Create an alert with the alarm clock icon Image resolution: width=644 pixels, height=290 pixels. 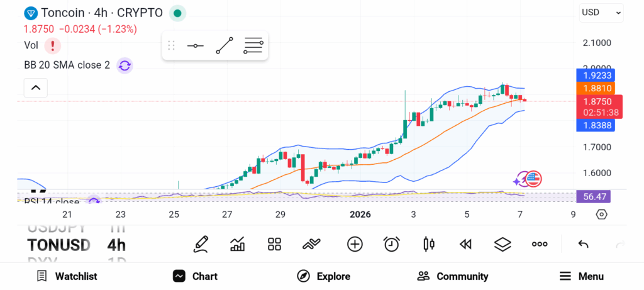pyautogui.click(x=392, y=244)
